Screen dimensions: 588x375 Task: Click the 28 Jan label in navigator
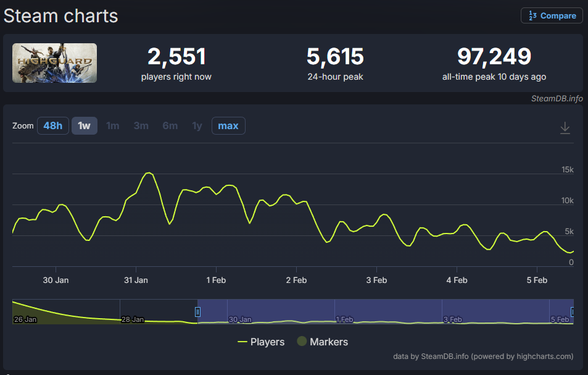coord(133,319)
